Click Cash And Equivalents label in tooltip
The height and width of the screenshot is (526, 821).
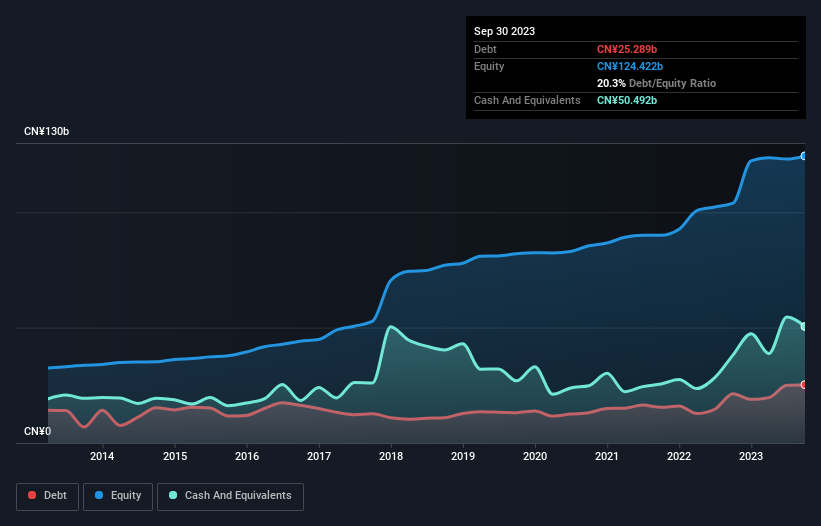coord(527,100)
